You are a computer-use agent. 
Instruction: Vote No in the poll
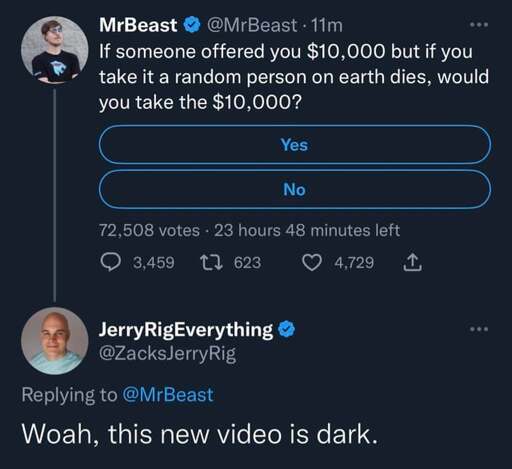click(x=294, y=189)
